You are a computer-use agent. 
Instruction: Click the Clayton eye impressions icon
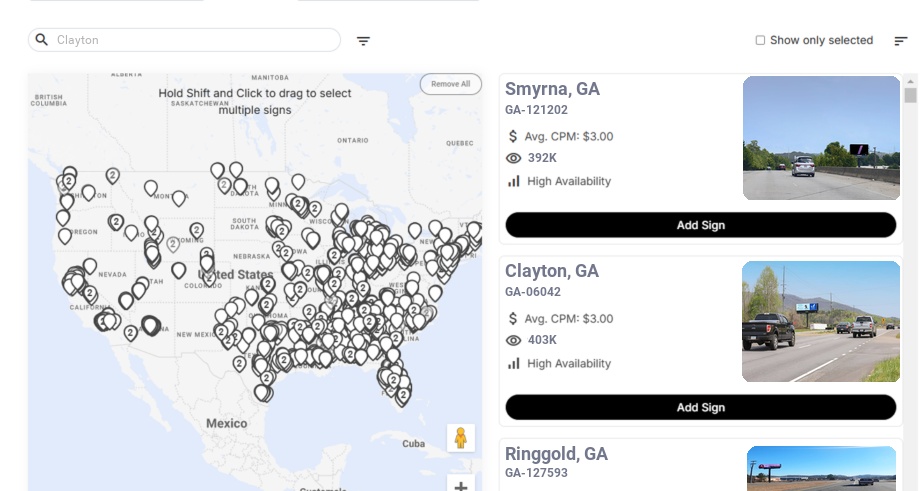[x=514, y=341]
